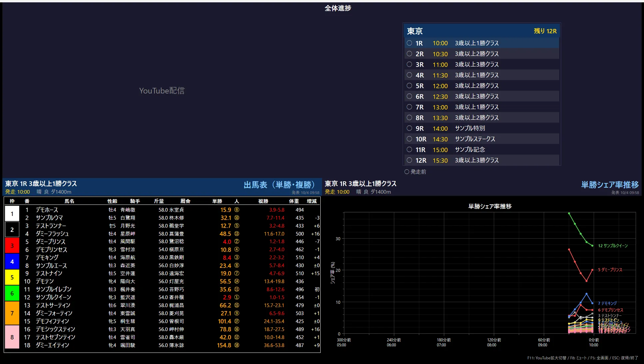Click odds value 154.8

(224, 345)
